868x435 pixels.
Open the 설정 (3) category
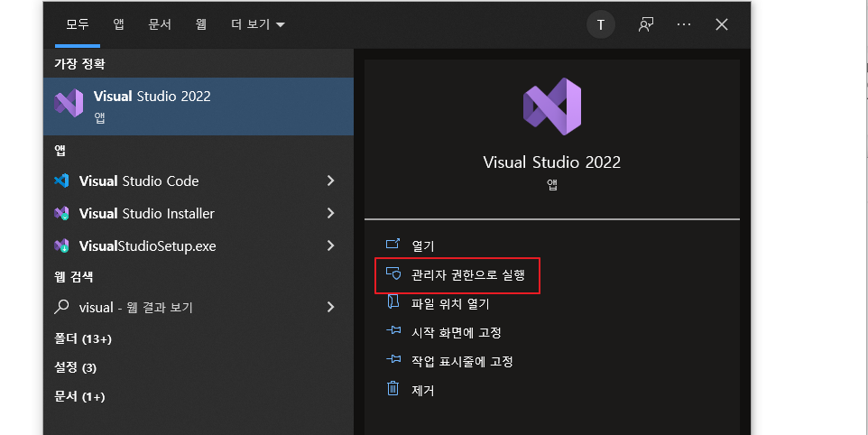75,367
